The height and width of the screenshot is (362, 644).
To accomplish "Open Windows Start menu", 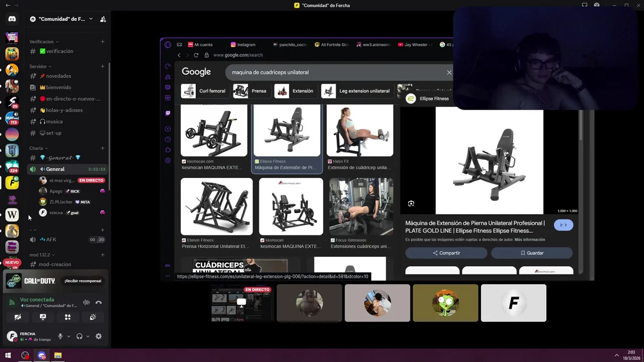I will point(8,355).
